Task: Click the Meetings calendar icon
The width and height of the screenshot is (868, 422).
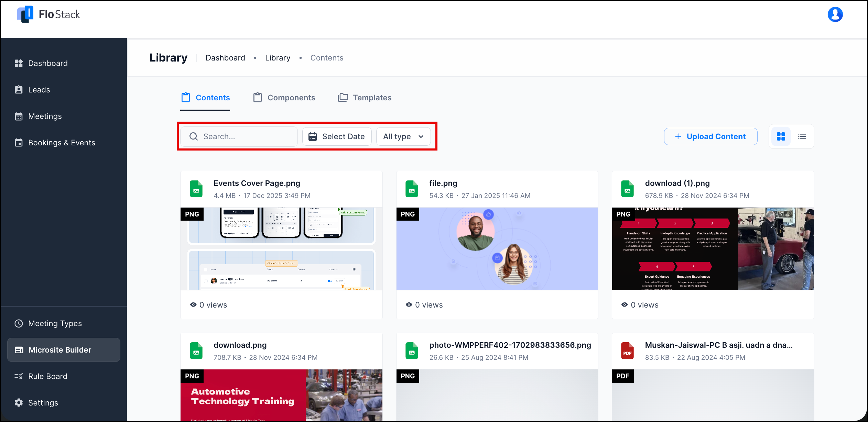Action: pyautogui.click(x=19, y=116)
